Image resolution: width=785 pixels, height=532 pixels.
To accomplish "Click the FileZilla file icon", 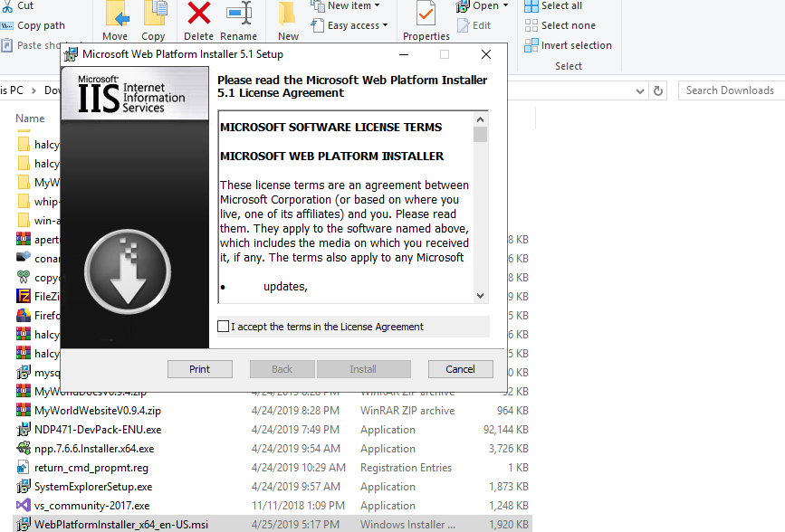I will click(23, 296).
